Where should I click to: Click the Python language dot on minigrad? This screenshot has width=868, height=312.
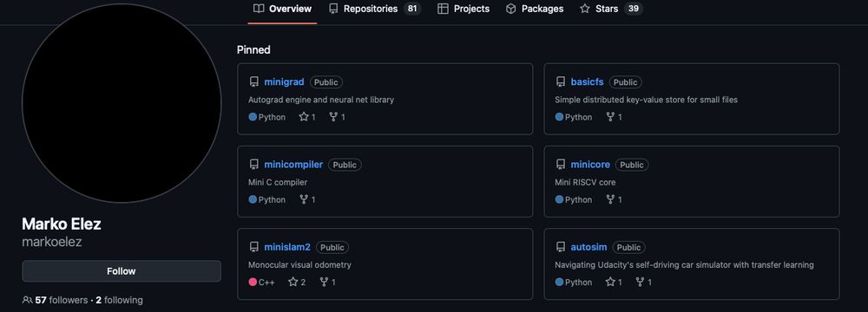click(253, 117)
